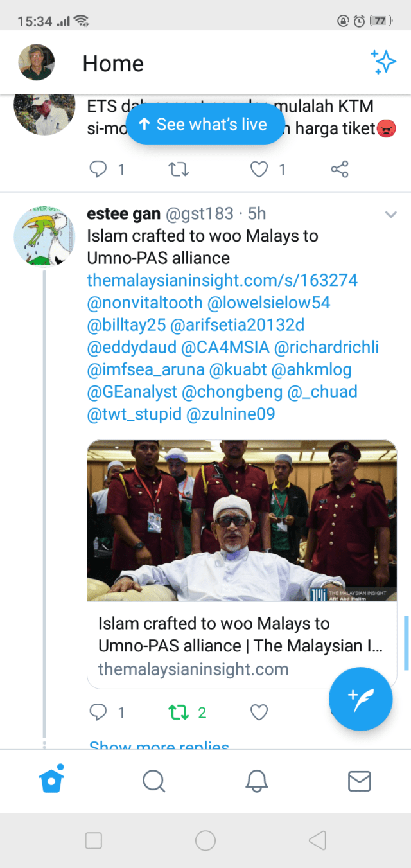Open the @nonvitaltooth mention
This screenshot has width=411, height=868.
[144, 303]
